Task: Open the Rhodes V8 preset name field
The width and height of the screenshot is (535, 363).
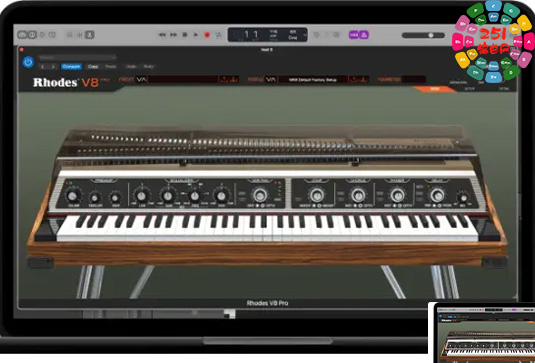Action: coord(183,79)
